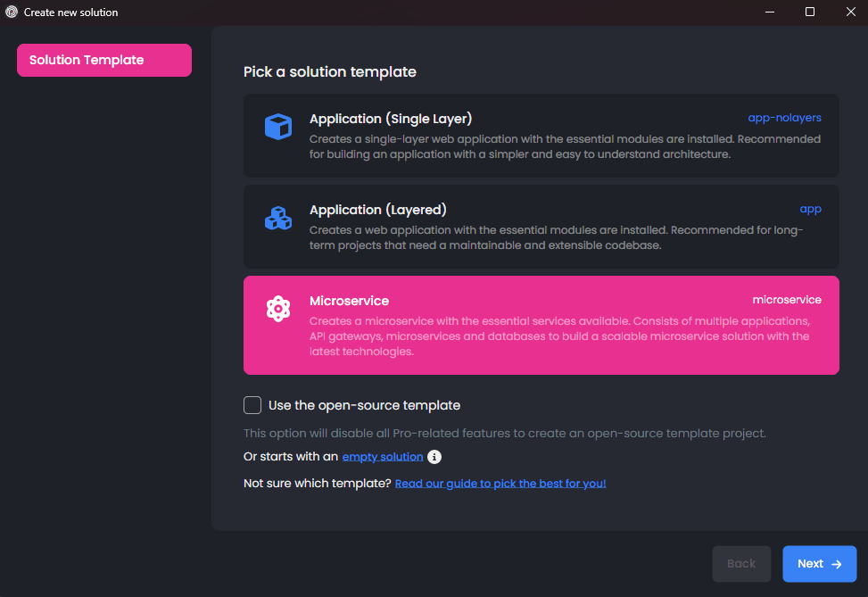Click the "app" template label

810,208
